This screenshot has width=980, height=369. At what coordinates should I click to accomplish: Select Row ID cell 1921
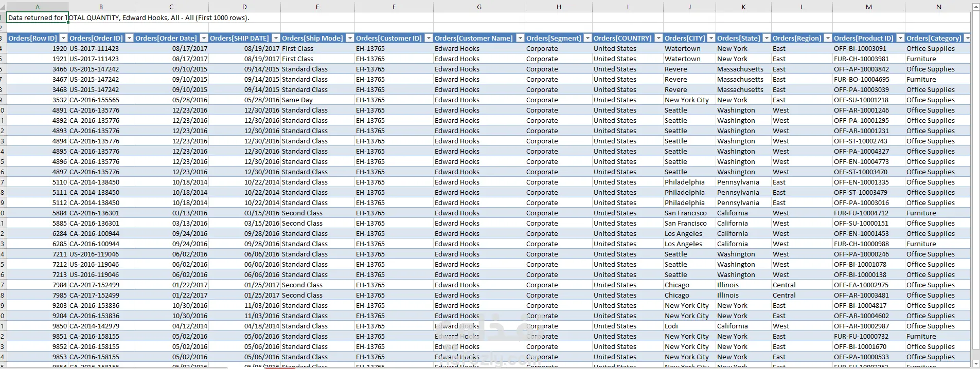tap(37, 59)
